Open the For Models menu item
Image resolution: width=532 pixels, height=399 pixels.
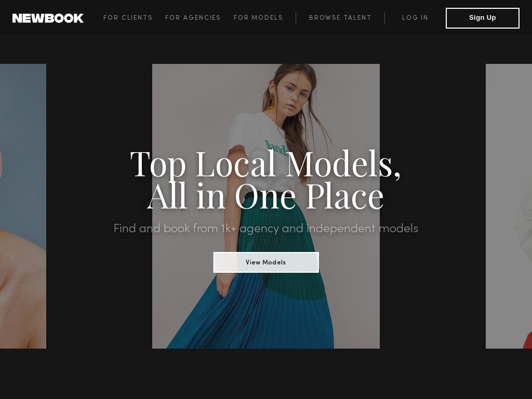[x=258, y=18]
